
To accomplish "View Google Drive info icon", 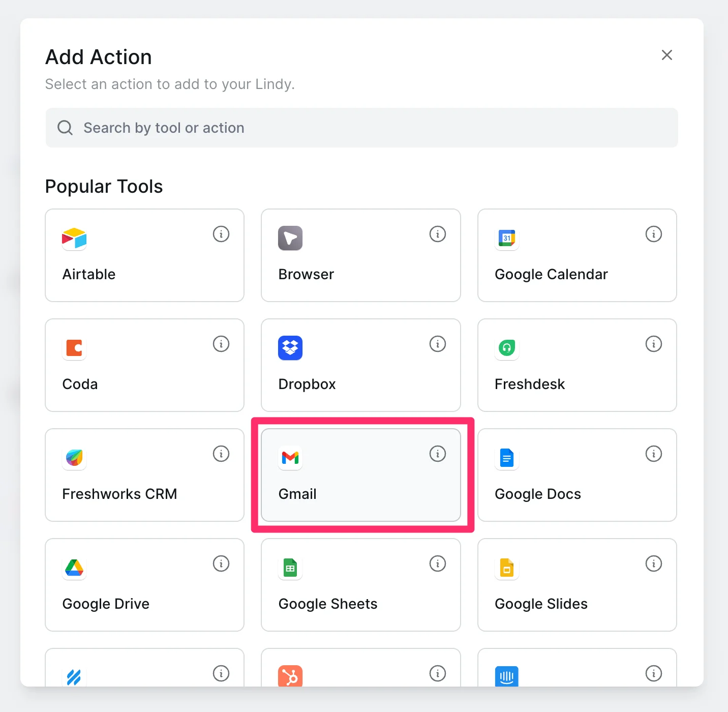I will 221,563.
